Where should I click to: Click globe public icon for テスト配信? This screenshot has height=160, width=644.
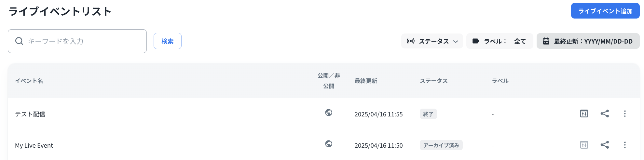point(329,113)
